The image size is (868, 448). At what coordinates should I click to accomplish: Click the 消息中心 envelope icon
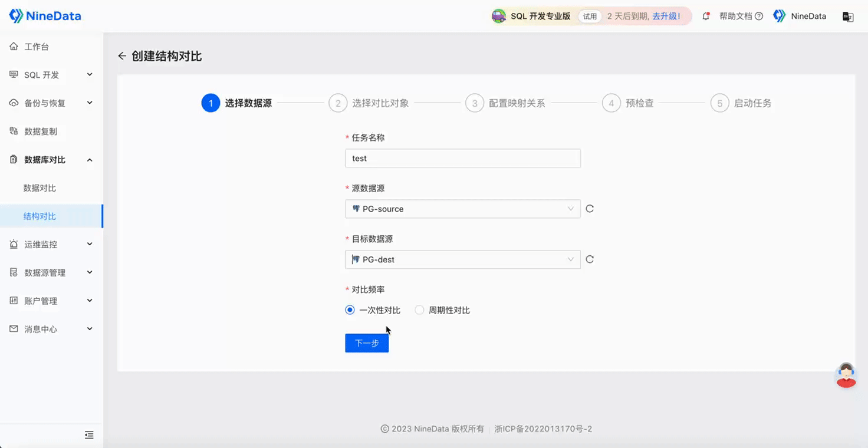[x=14, y=329]
